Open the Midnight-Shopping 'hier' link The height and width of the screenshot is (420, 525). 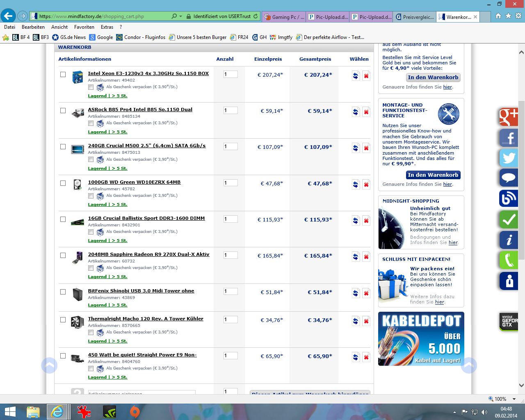(453, 242)
